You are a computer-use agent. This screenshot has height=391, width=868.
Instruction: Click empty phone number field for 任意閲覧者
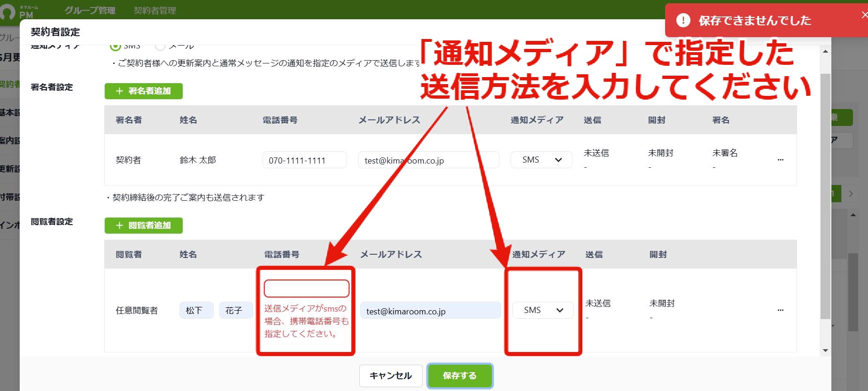pyautogui.click(x=307, y=289)
